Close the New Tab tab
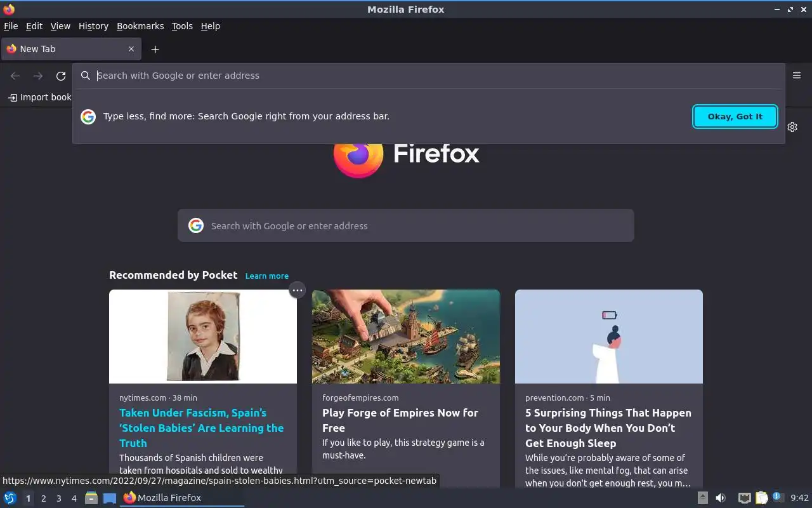This screenshot has height=508, width=812. coord(131,49)
